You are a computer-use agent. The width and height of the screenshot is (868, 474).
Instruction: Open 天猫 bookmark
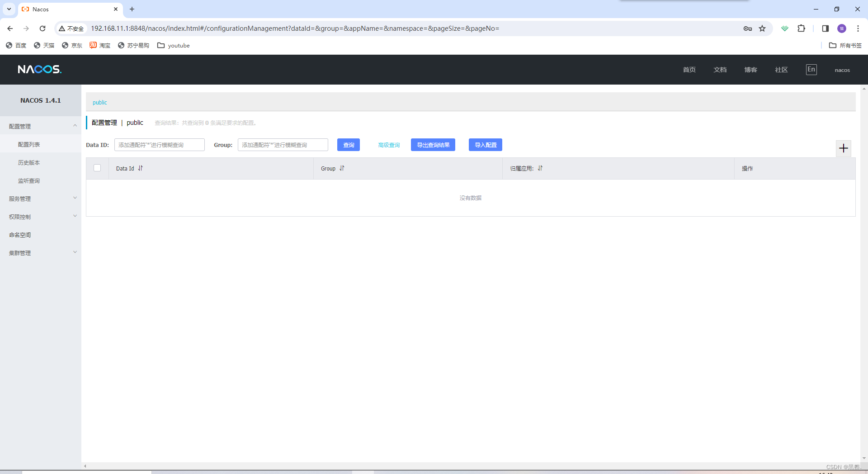pos(44,45)
